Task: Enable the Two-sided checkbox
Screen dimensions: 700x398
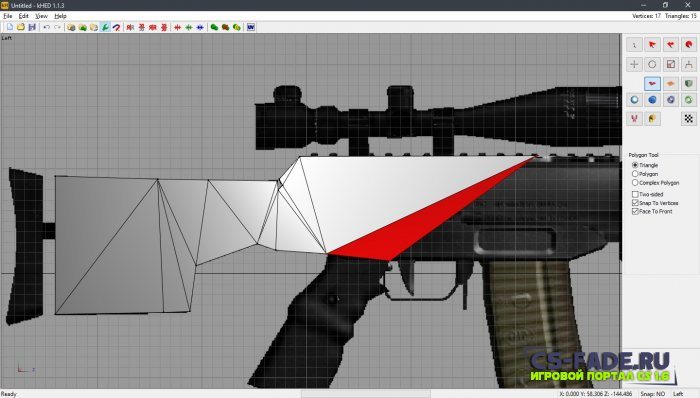Action: (635, 194)
